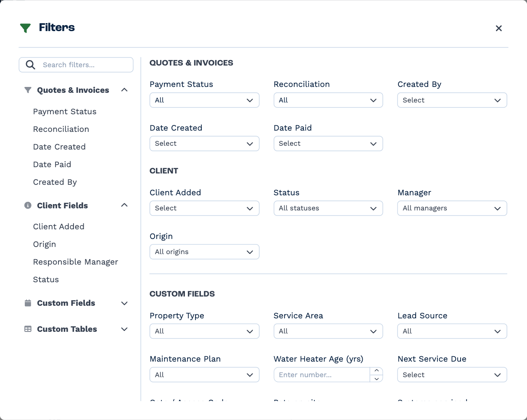Click table icon beside Custom Tables
The image size is (527, 420).
(x=28, y=329)
